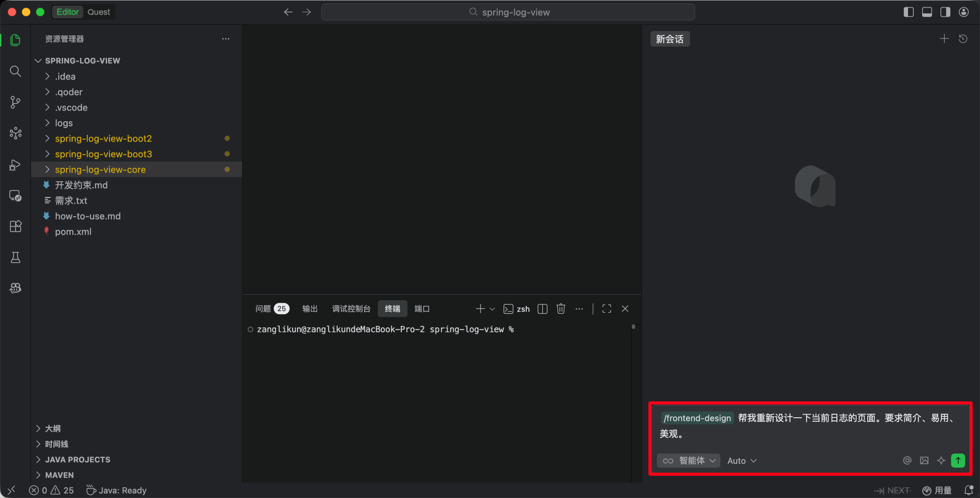Toggle the secondary sidebar layout button
The height and width of the screenshot is (498, 980).
click(x=945, y=12)
